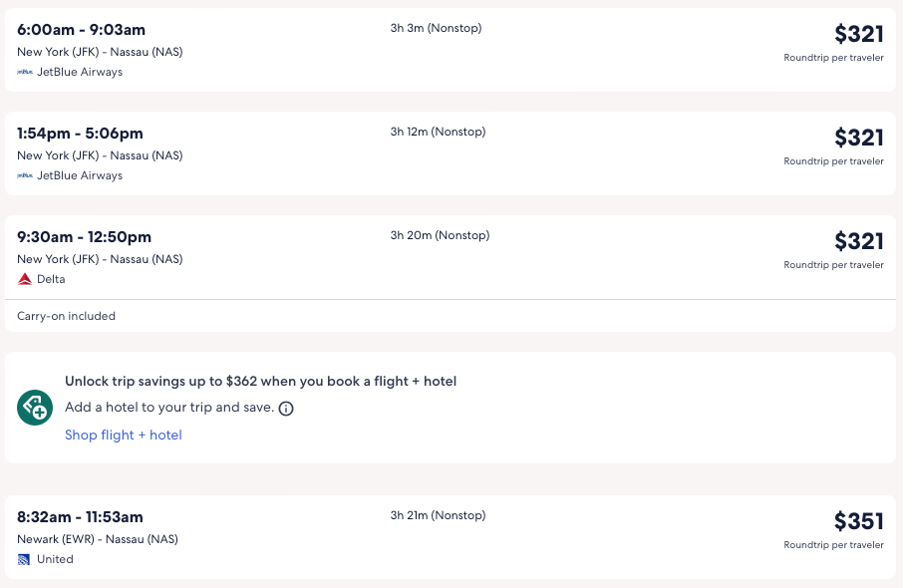Choose the 1:54pm - 5:06pm flight time
This screenshot has width=903, height=588.
[80, 134]
